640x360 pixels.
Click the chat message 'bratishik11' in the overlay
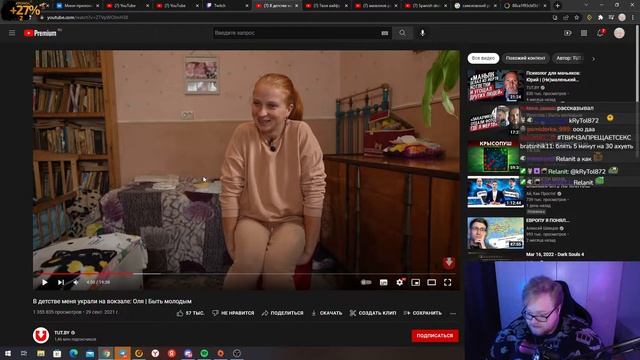tap(576, 146)
